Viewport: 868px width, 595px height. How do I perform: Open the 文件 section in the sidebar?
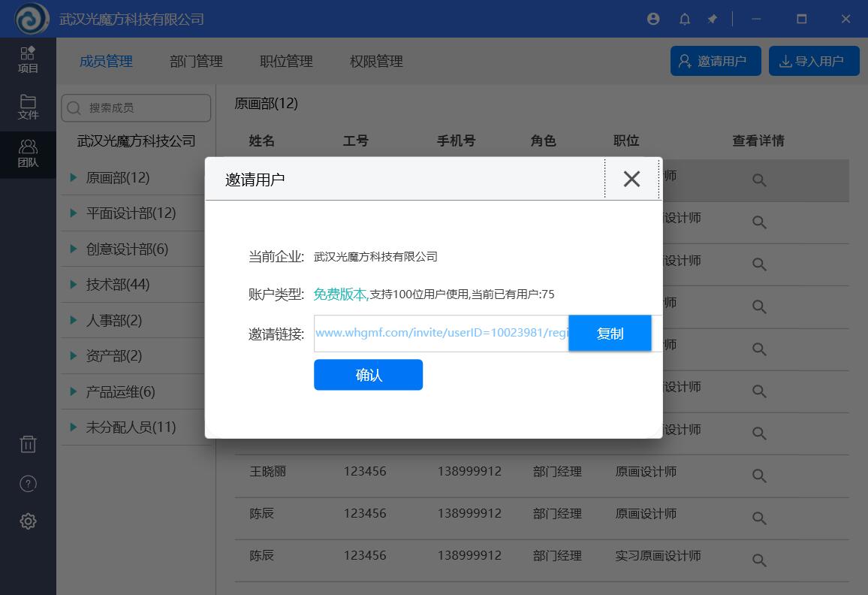click(28, 107)
